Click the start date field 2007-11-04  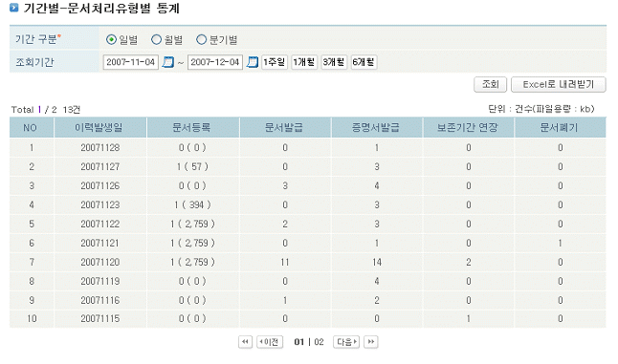click(130, 62)
